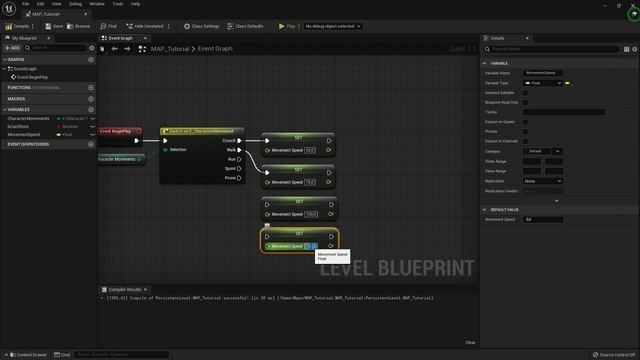640x360 pixels.
Task: Open Class Settings
Action: (x=201, y=26)
